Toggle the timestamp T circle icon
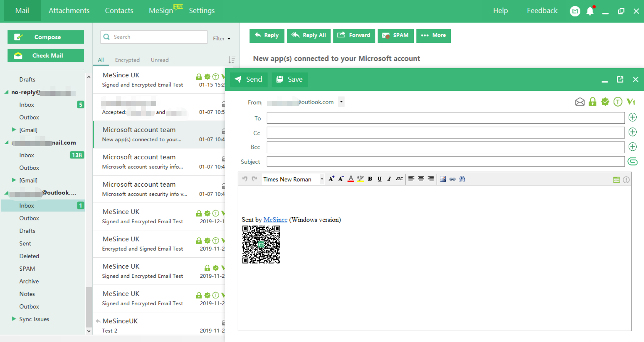Image resolution: width=644 pixels, height=342 pixels. [617, 102]
